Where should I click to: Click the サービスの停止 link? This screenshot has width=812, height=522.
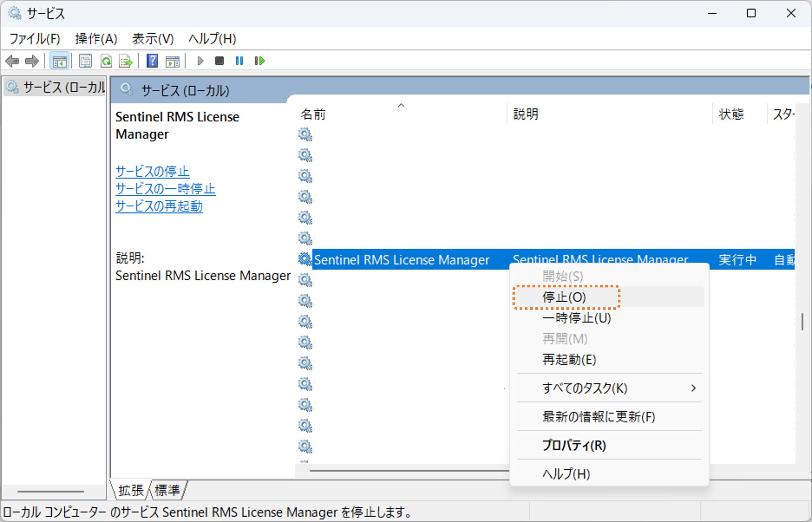pos(152,171)
